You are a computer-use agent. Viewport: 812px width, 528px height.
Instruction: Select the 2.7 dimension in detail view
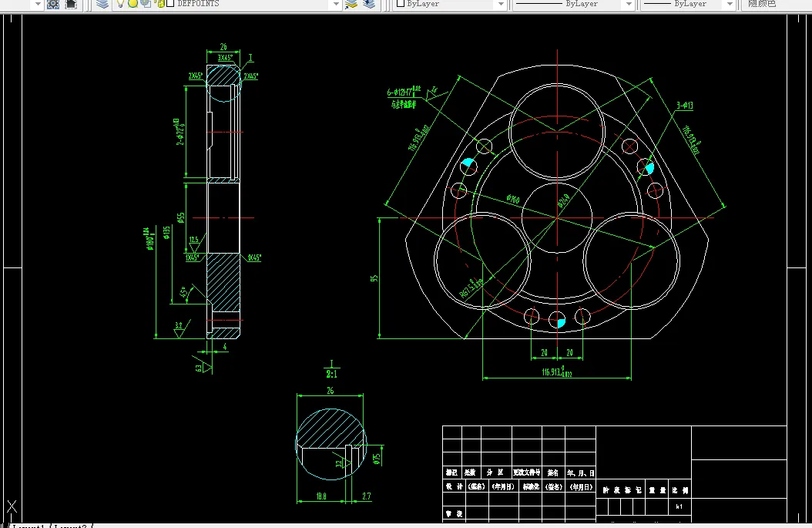[x=366, y=496]
